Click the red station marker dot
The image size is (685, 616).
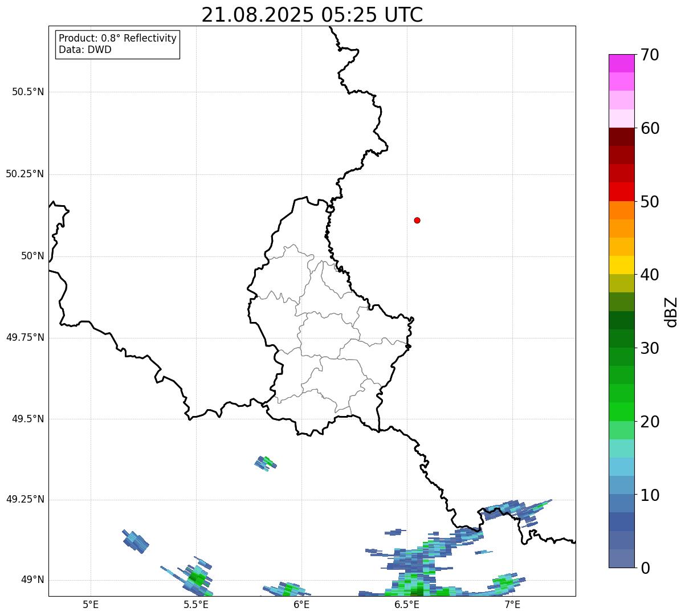click(x=417, y=221)
